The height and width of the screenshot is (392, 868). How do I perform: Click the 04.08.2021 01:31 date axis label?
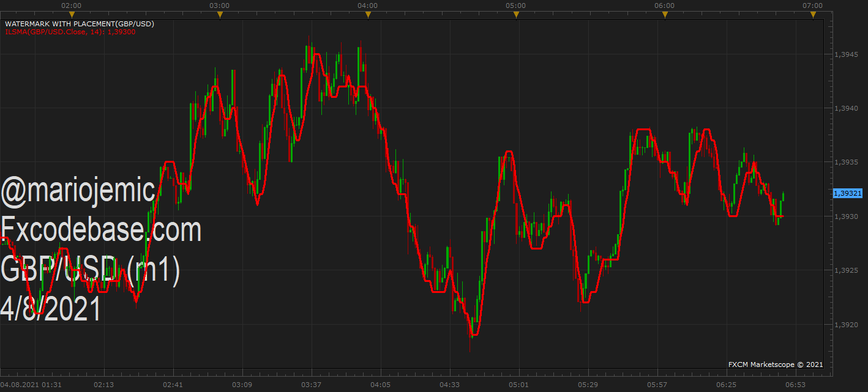(x=31, y=385)
